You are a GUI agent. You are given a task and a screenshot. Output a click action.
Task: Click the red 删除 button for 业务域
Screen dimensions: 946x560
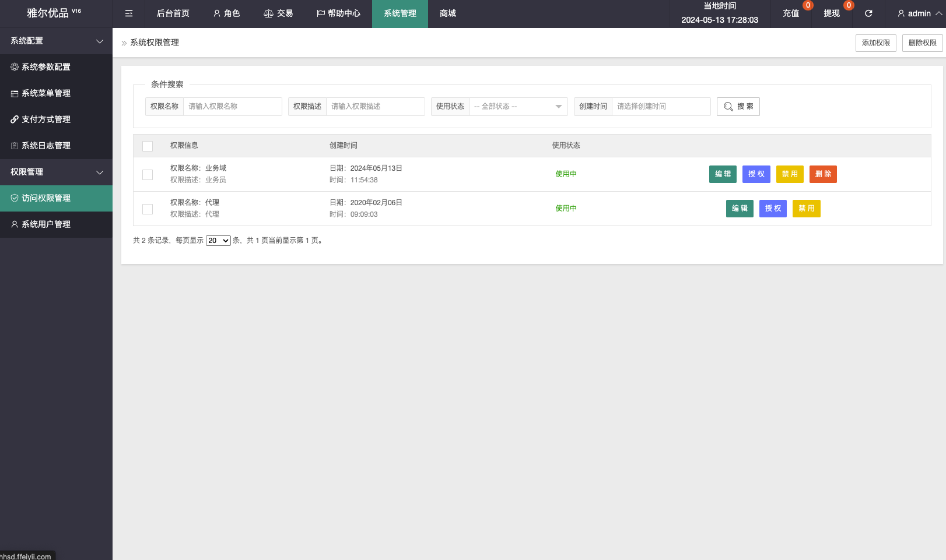pyautogui.click(x=823, y=174)
